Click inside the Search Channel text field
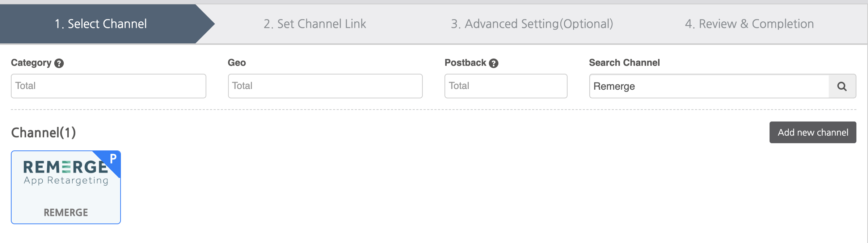This screenshot has width=868, height=243. click(706, 86)
